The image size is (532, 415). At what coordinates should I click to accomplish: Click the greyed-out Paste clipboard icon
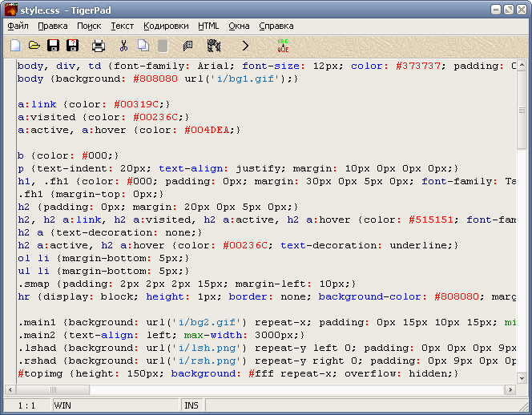click(x=163, y=46)
